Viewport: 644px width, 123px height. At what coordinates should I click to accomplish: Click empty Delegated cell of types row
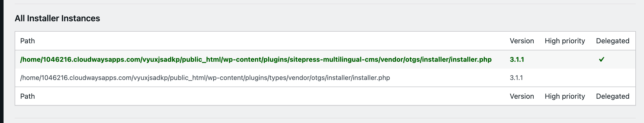613,78
